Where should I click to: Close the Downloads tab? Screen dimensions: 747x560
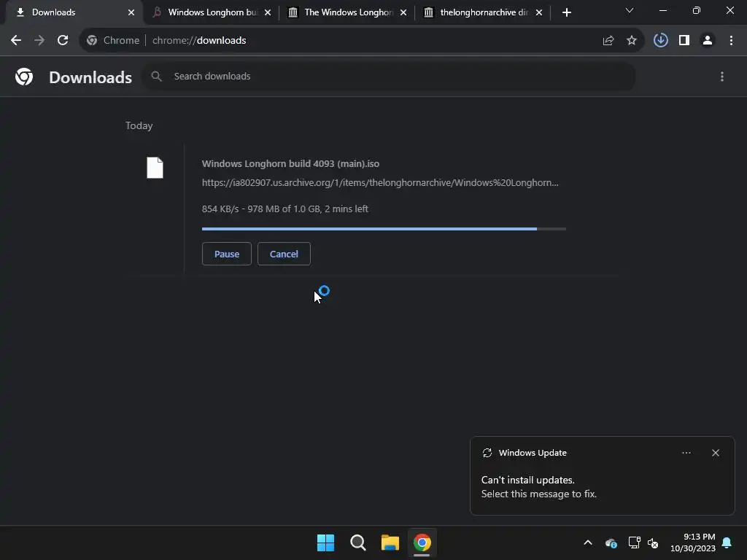tap(131, 12)
